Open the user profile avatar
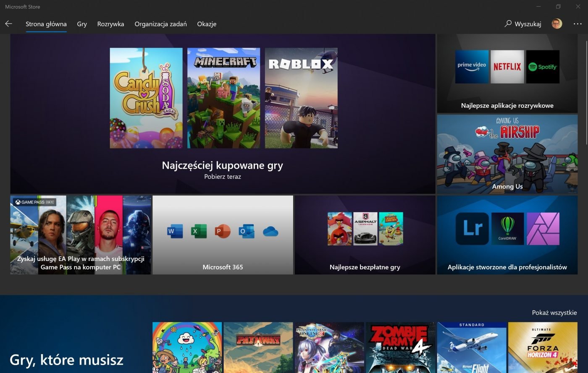 tap(557, 23)
